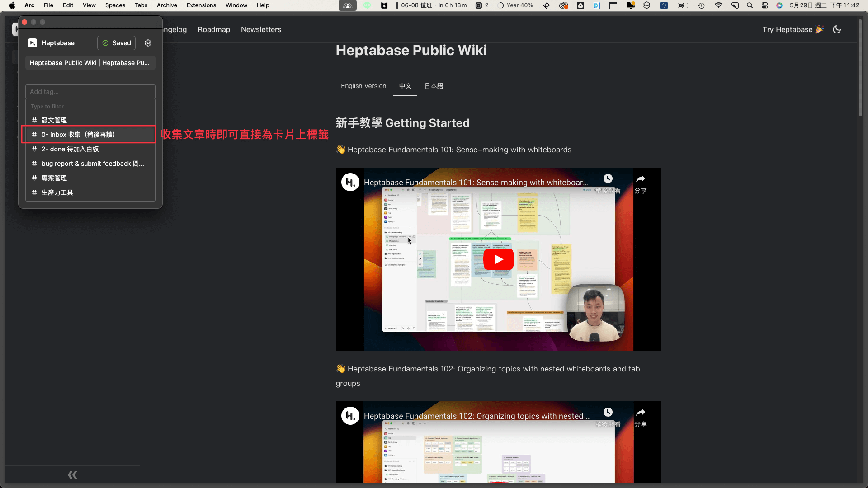868x488 pixels.
Task: Click the Wi-Fi icon in the menu bar
Action: [x=718, y=5]
